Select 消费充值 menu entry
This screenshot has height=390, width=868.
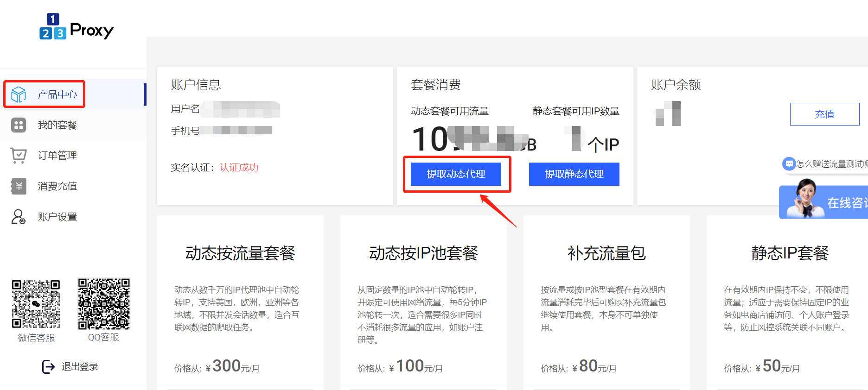[x=57, y=186]
